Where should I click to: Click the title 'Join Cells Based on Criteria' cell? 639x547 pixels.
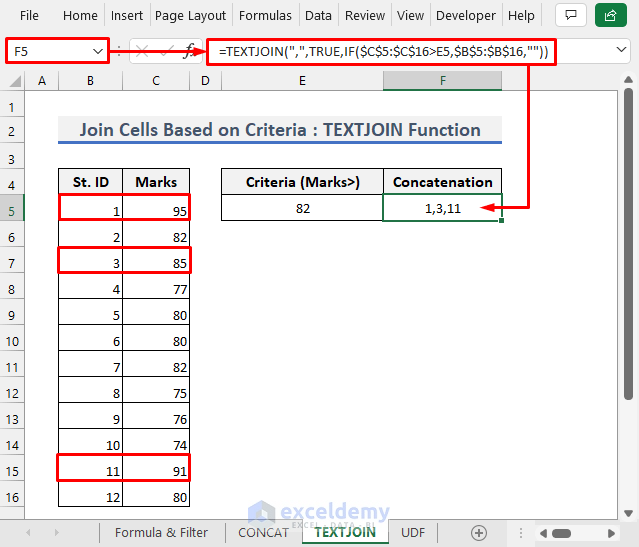coord(280,130)
